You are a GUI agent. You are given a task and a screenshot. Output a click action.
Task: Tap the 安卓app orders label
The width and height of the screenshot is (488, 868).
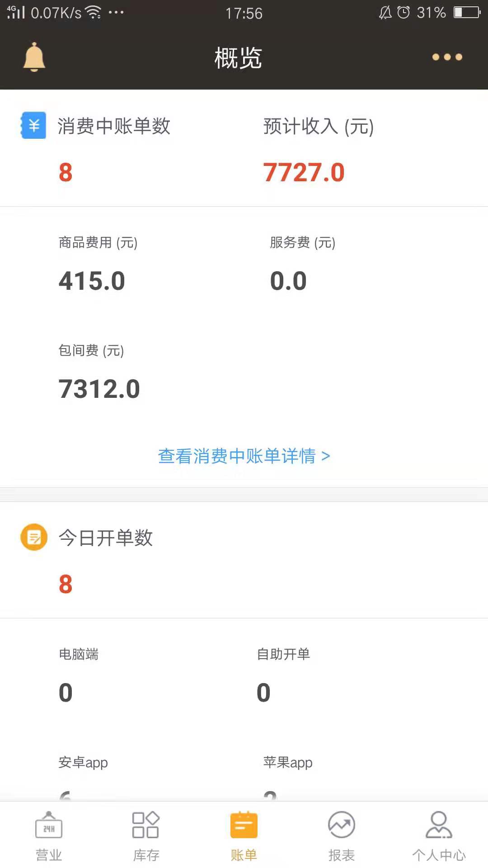click(83, 763)
